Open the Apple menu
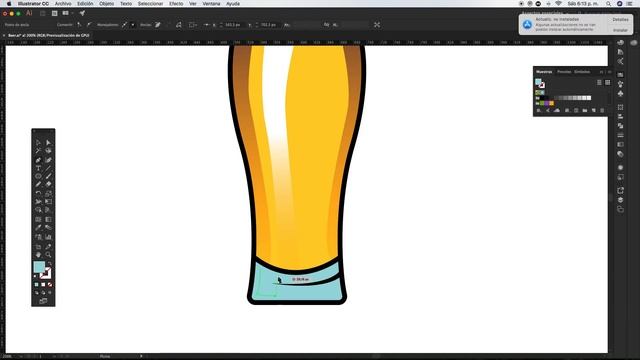The width and height of the screenshot is (640, 360). point(9,3)
